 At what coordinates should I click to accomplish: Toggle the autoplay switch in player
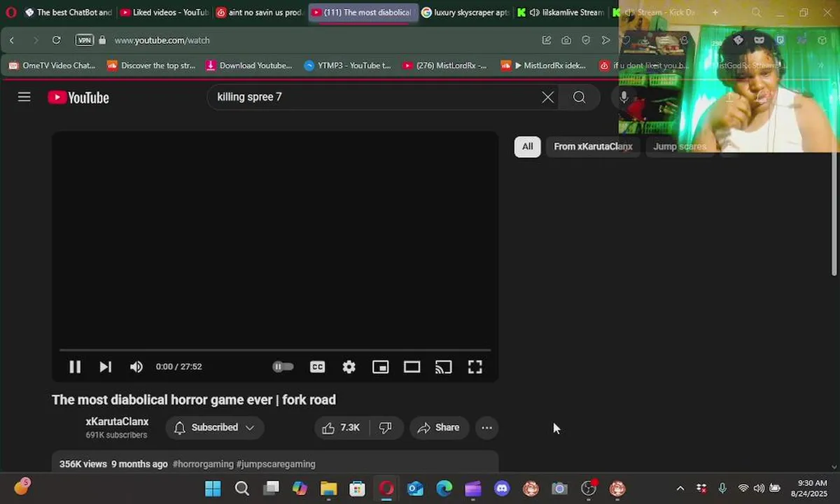click(x=283, y=367)
